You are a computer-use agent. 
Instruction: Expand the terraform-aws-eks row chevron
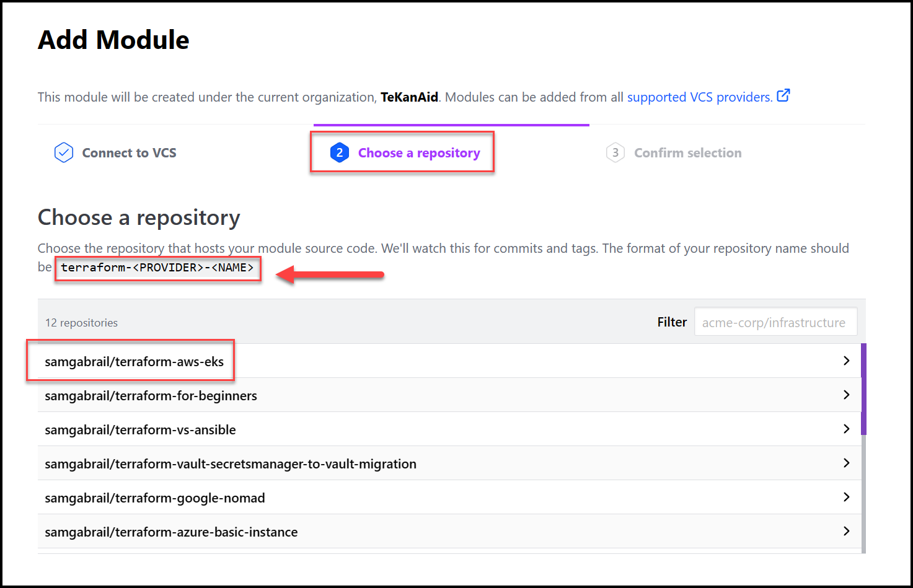click(x=846, y=361)
